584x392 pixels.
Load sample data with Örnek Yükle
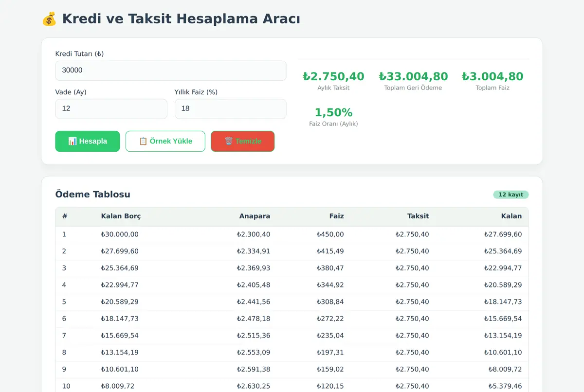tap(165, 141)
